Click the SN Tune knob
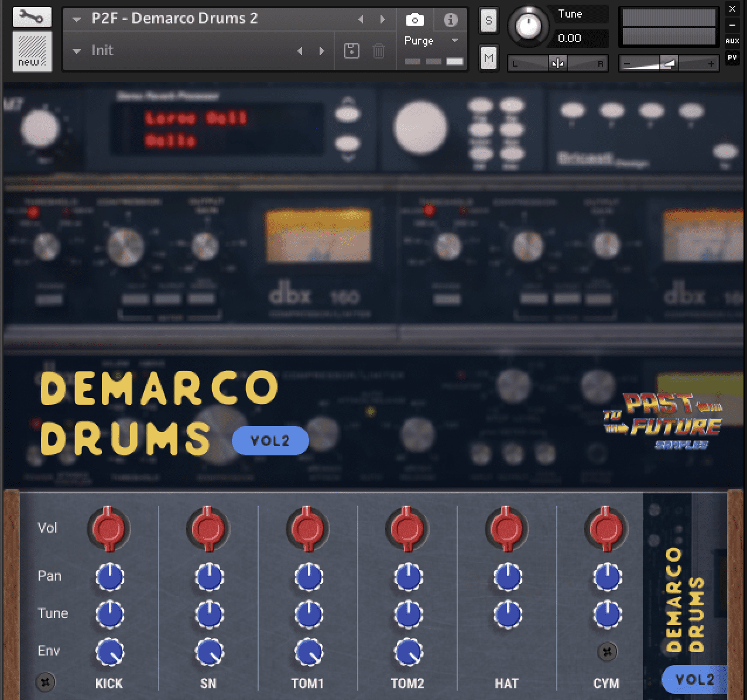 coord(209,614)
